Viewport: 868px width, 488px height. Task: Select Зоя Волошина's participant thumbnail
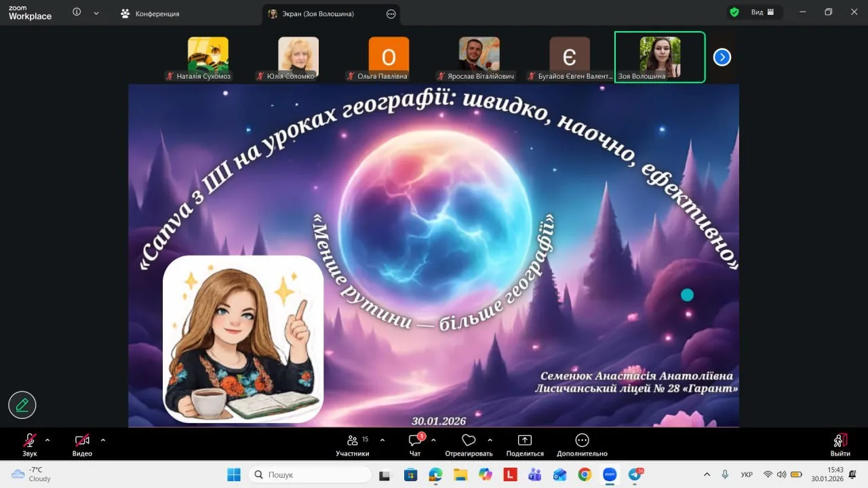coord(660,58)
